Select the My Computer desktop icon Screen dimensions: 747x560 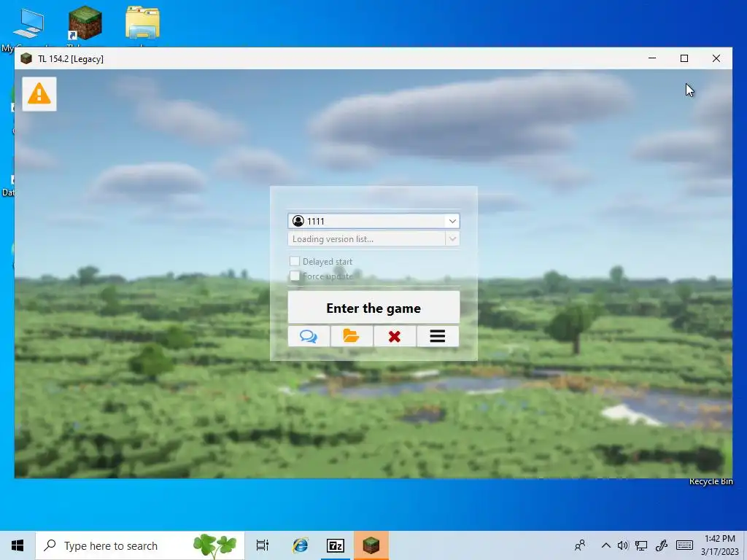28,24
